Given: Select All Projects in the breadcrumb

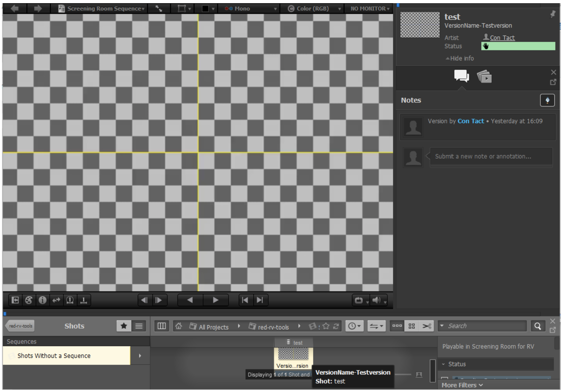Looking at the screenshot, I should (x=209, y=327).
